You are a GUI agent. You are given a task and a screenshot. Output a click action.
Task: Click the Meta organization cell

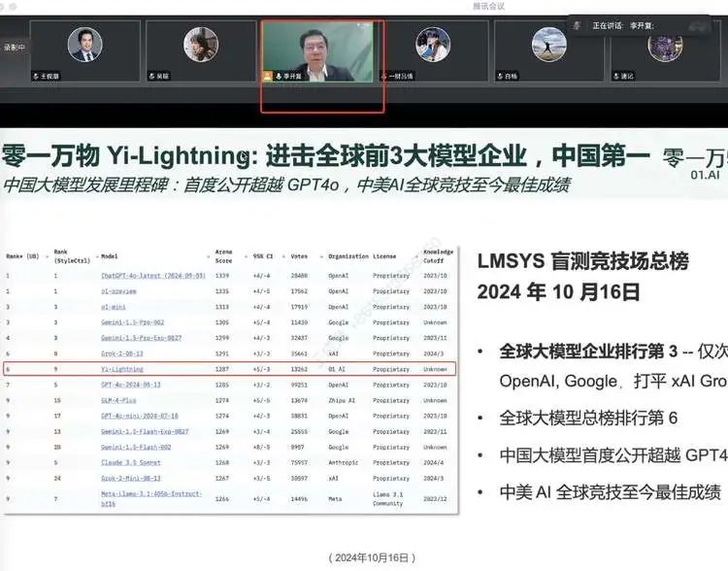tap(335, 499)
